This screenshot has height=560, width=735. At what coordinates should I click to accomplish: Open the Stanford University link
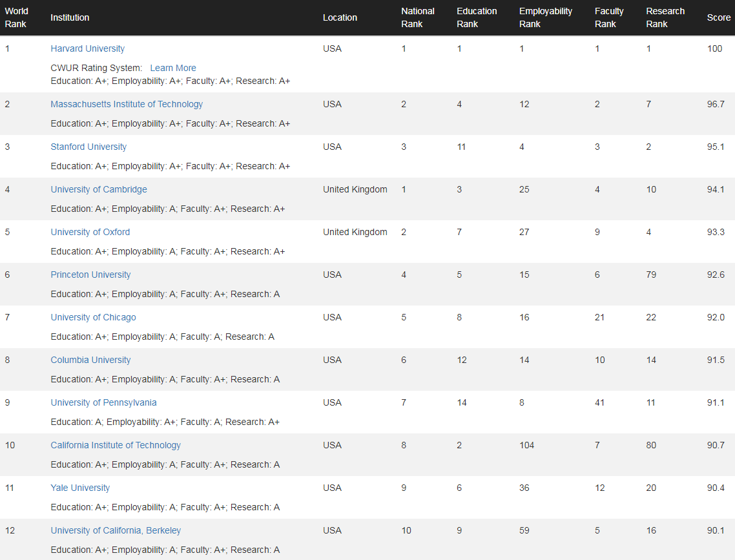tap(88, 147)
